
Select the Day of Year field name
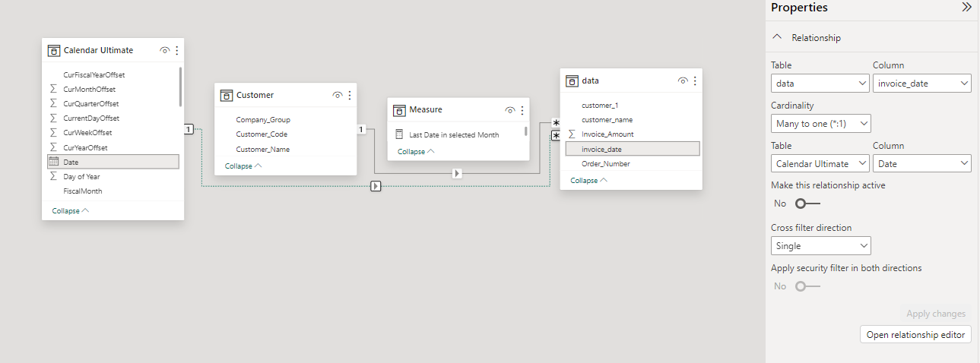(82, 176)
